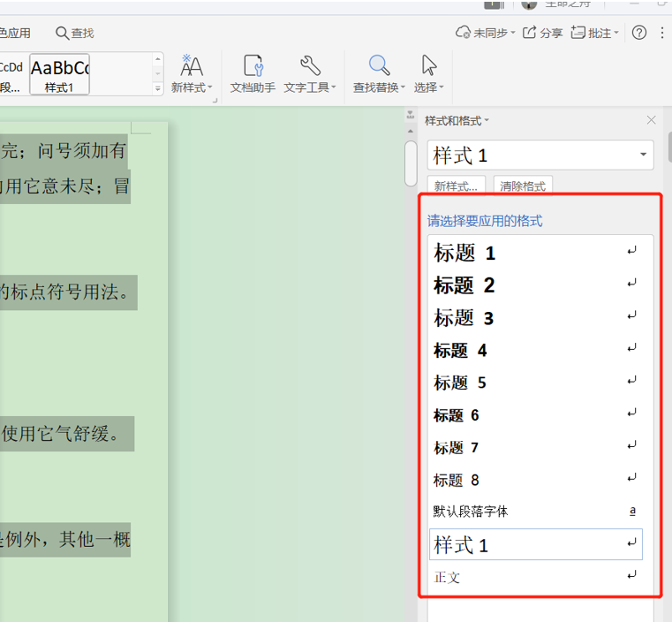Expand the 未同步 dropdown arrow
The width and height of the screenshot is (672, 622).
tap(512, 33)
